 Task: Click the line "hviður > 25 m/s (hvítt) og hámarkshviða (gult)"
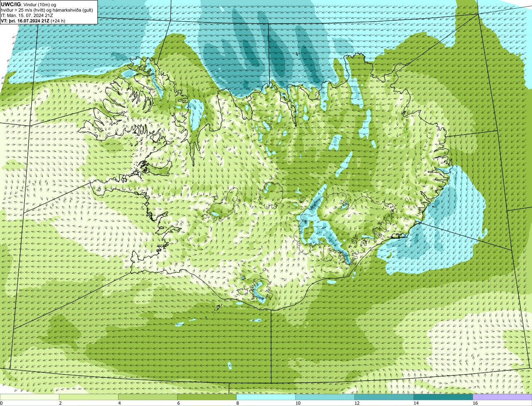[x=47, y=10]
